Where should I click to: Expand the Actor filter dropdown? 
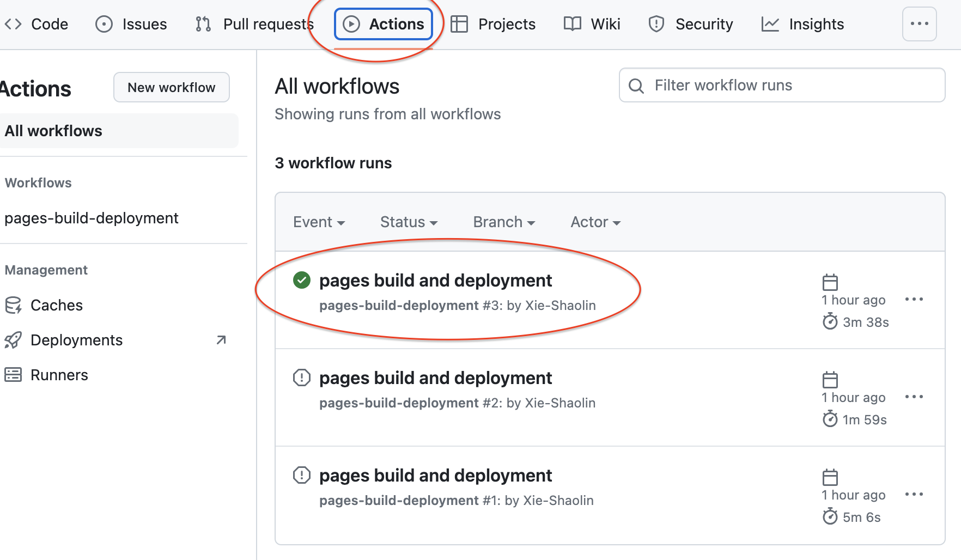click(596, 222)
